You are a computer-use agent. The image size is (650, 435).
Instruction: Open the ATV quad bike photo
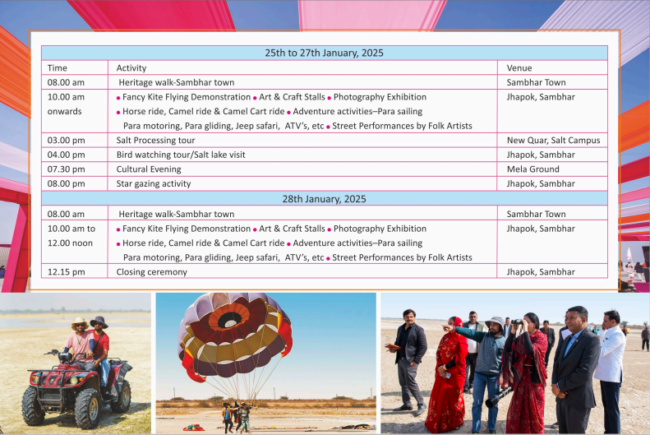(x=75, y=363)
